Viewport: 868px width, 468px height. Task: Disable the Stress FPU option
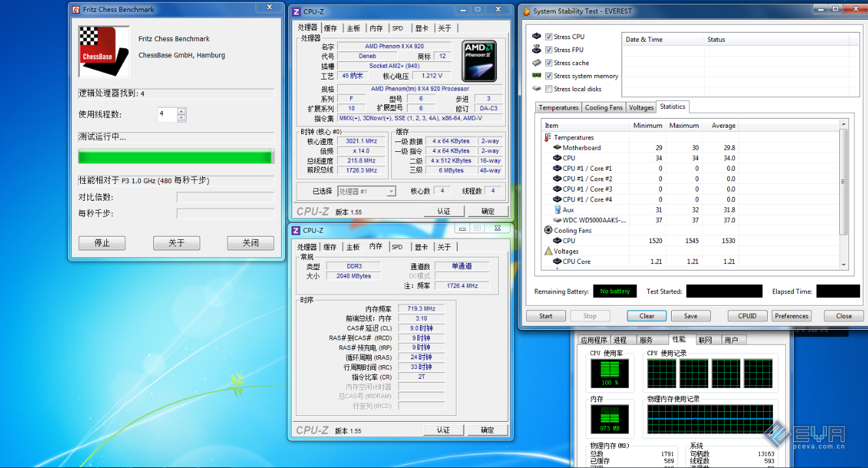click(x=549, y=50)
